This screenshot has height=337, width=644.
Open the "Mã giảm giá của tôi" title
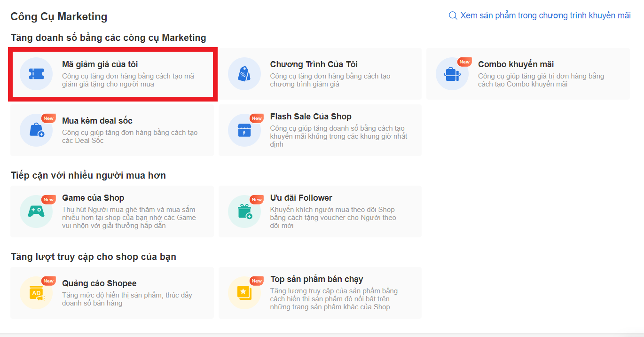tap(100, 64)
